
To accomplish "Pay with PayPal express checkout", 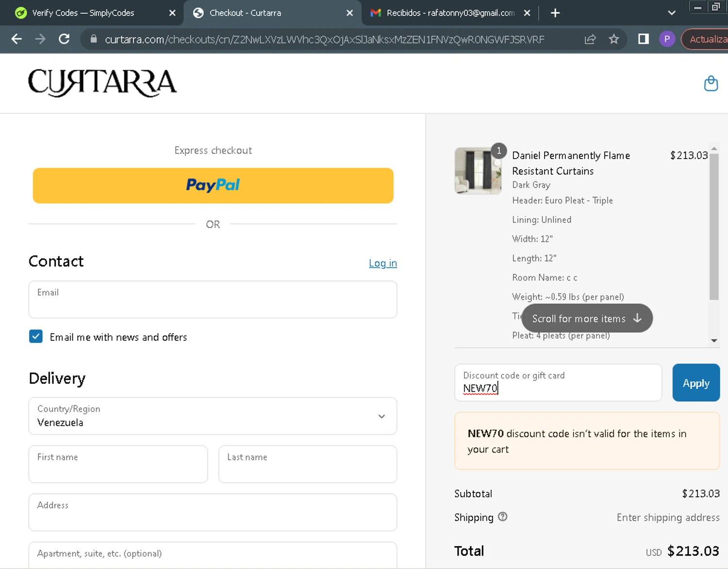I will click(x=213, y=185).
